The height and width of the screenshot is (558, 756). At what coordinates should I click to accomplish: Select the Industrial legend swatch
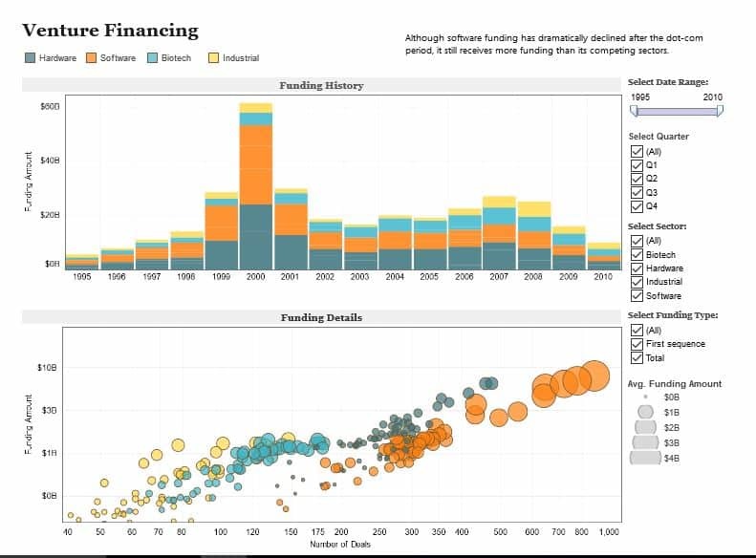[x=214, y=58]
